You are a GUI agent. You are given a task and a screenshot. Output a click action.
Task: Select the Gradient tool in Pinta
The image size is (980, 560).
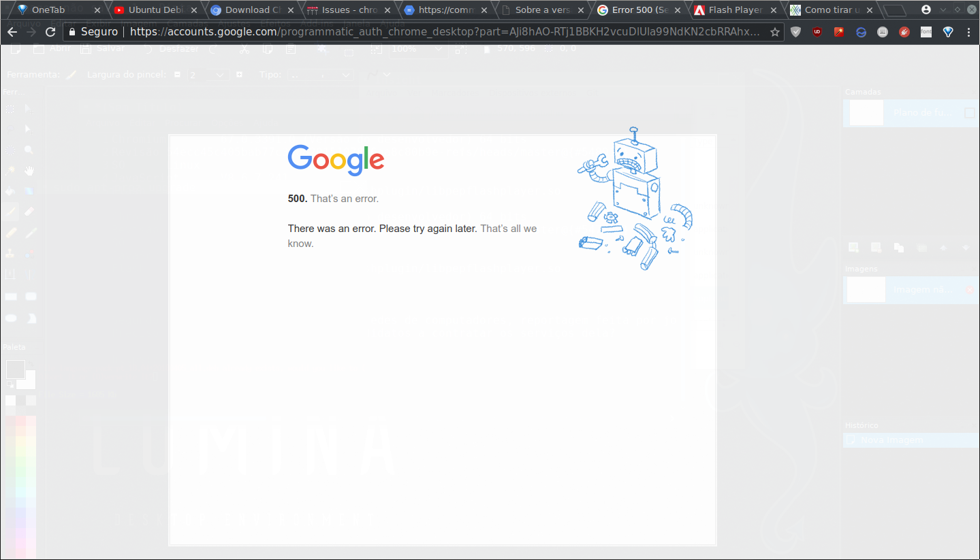pos(30,191)
